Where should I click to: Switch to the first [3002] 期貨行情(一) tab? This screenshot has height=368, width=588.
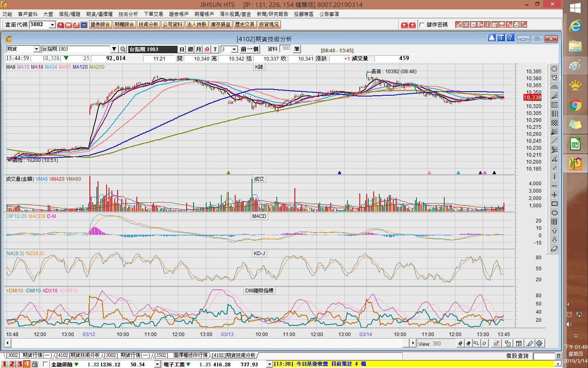29,355
